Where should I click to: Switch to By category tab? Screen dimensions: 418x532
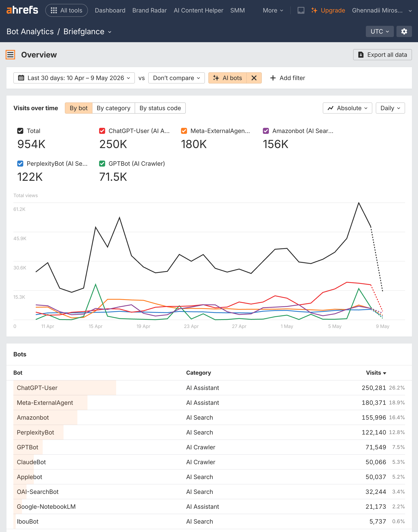[x=113, y=108]
